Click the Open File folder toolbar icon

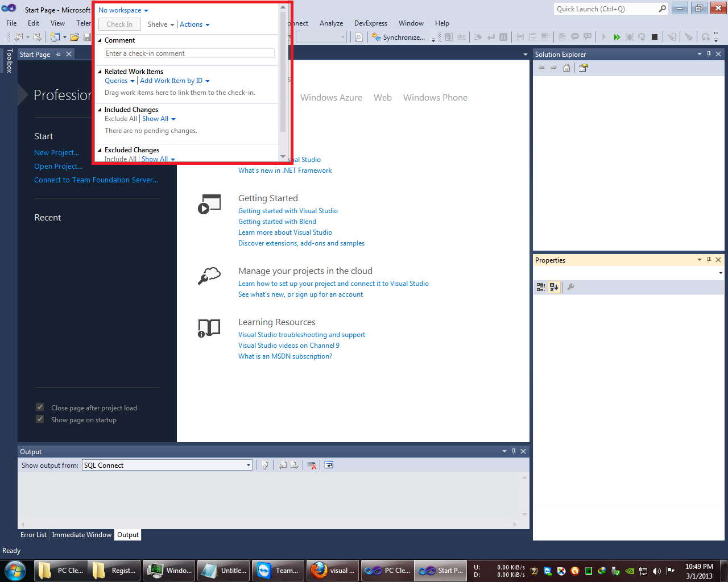[x=74, y=37]
